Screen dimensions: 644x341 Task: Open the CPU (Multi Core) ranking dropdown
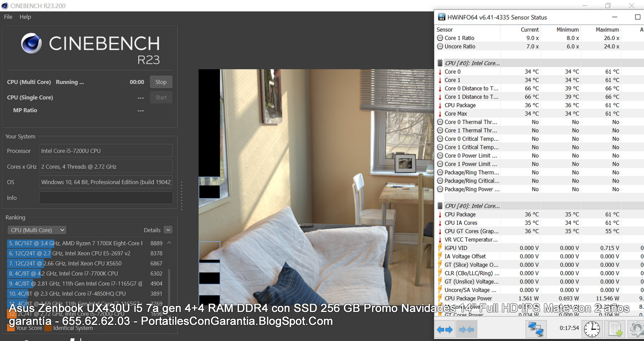[37, 230]
